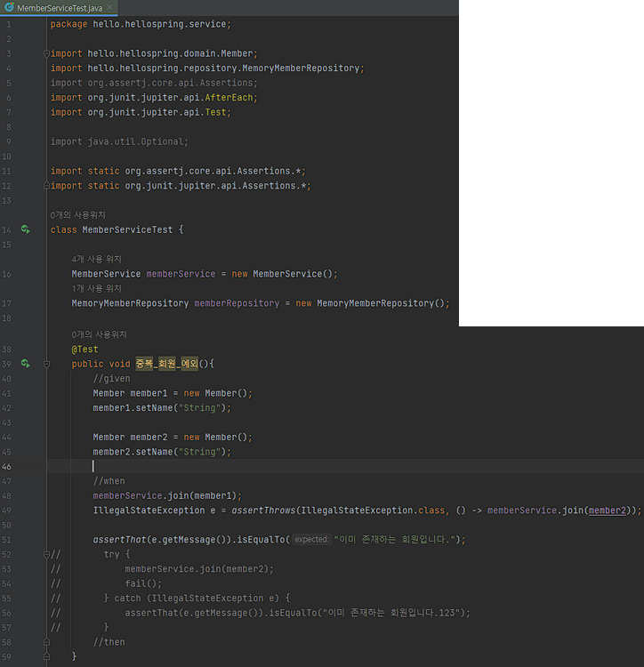
Task: Select the MemberServiceTest.java editor tab
Action: point(59,8)
